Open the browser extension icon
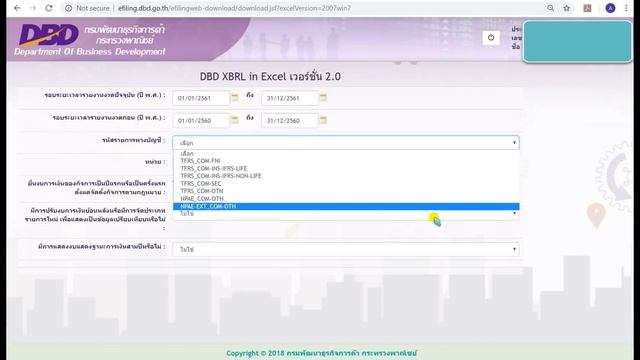Screen dimensions: 640x360 point(587,8)
